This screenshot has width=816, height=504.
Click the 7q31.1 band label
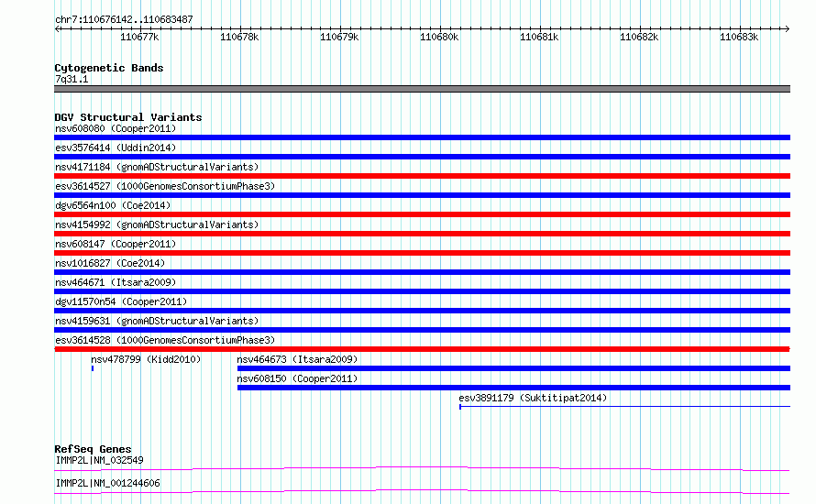pos(72,79)
